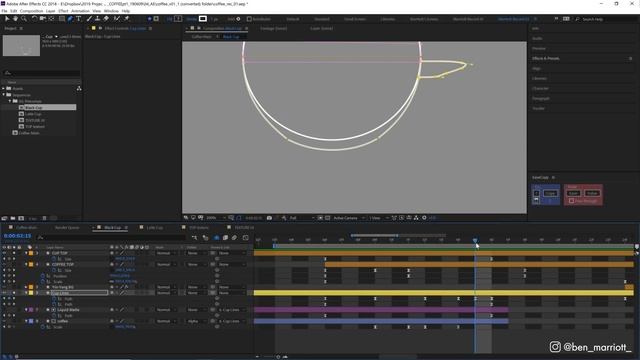The height and width of the screenshot is (360, 640).
Task: Click the current time display 0:00:02:19
Action: (17, 236)
